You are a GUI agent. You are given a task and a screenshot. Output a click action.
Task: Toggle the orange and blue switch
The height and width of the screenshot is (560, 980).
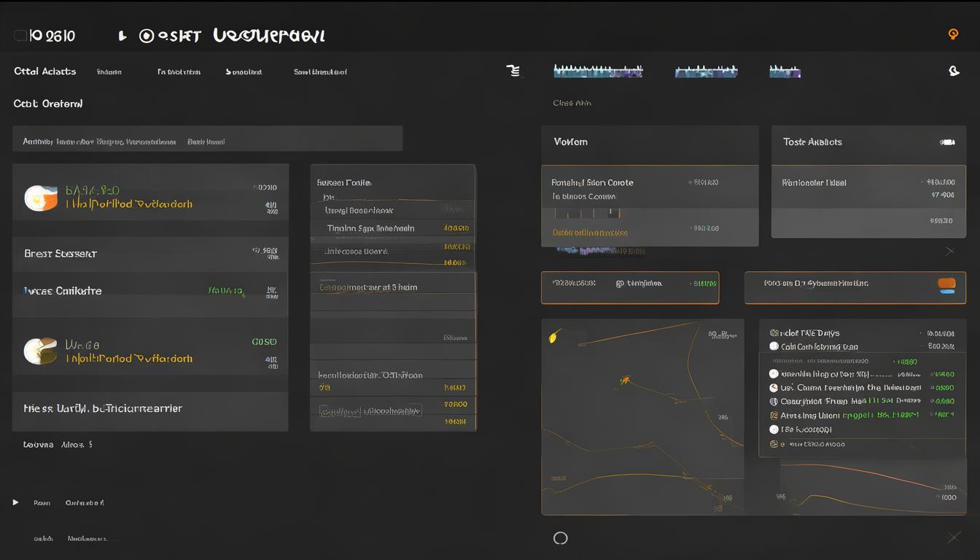[946, 285]
